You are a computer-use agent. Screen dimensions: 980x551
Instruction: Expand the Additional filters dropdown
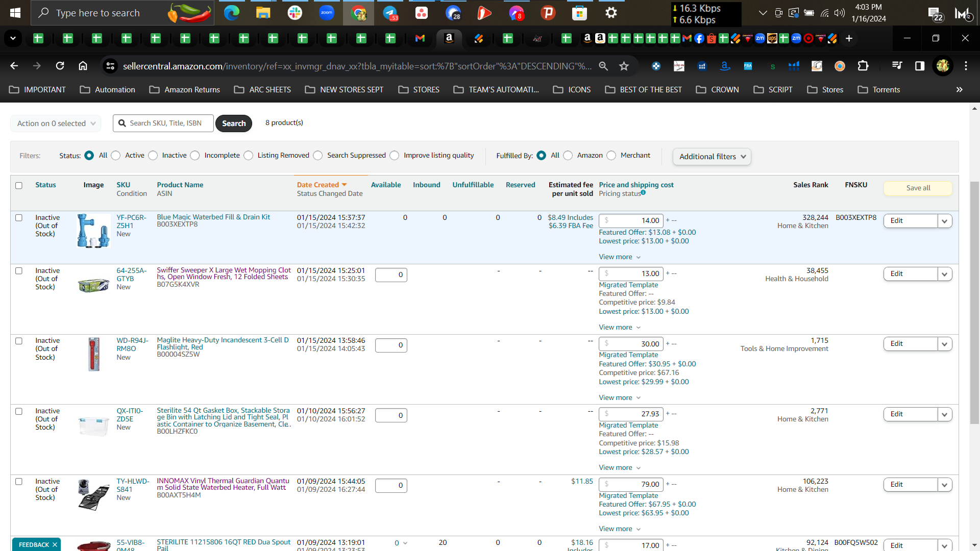pos(712,157)
